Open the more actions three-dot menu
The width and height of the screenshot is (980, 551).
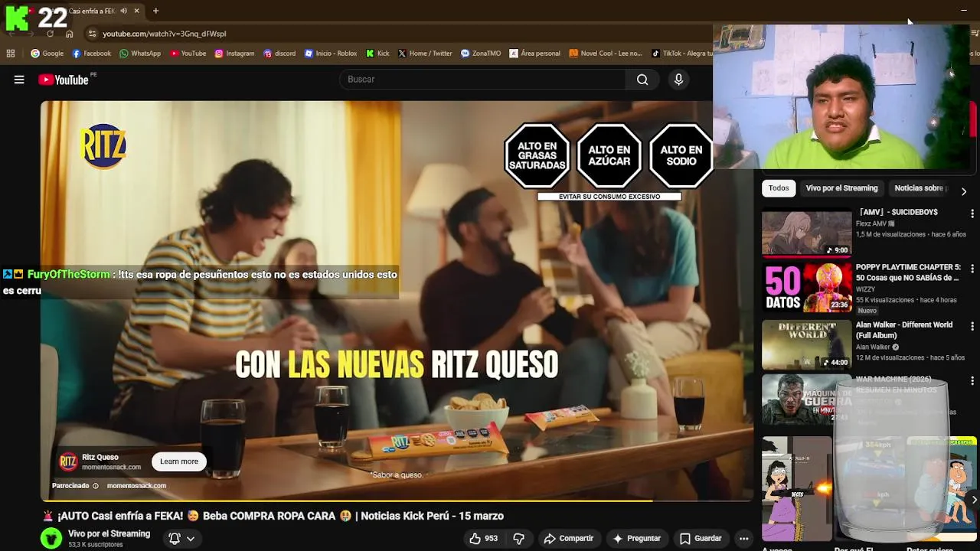click(x=743, y=539)
